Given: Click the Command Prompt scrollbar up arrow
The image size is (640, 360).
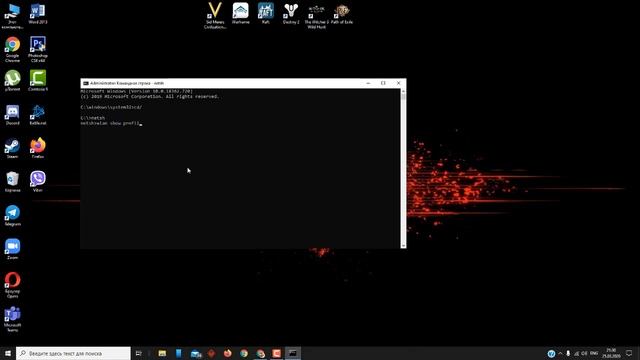Looking at the screenshot, I should click(403, 91).
